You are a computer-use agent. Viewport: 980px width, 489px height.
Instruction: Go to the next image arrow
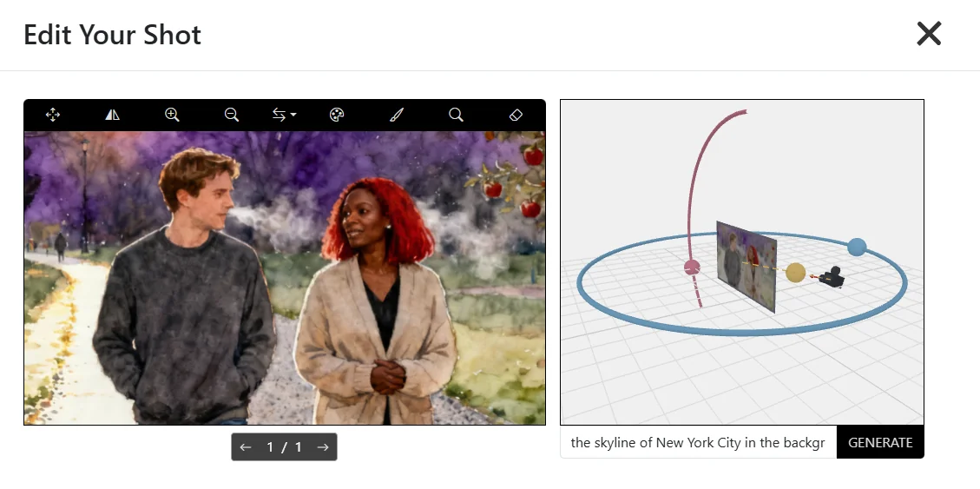coord(323,447)
